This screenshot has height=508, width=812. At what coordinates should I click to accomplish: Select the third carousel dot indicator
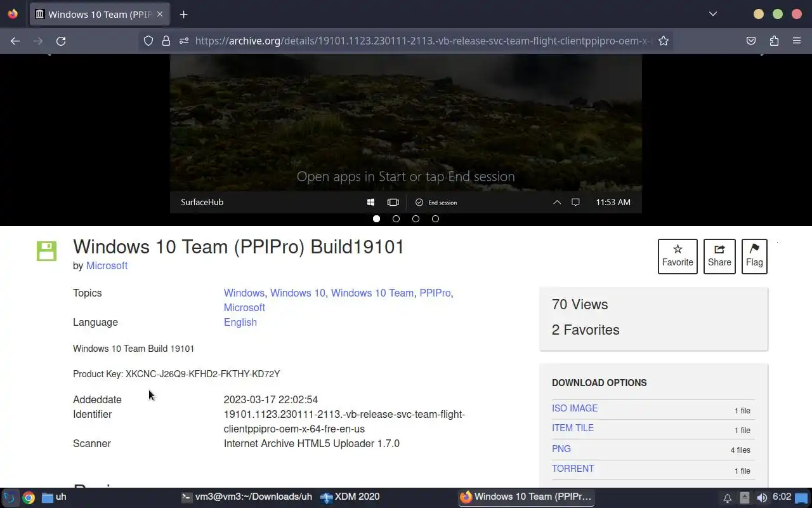coord(416,218)
